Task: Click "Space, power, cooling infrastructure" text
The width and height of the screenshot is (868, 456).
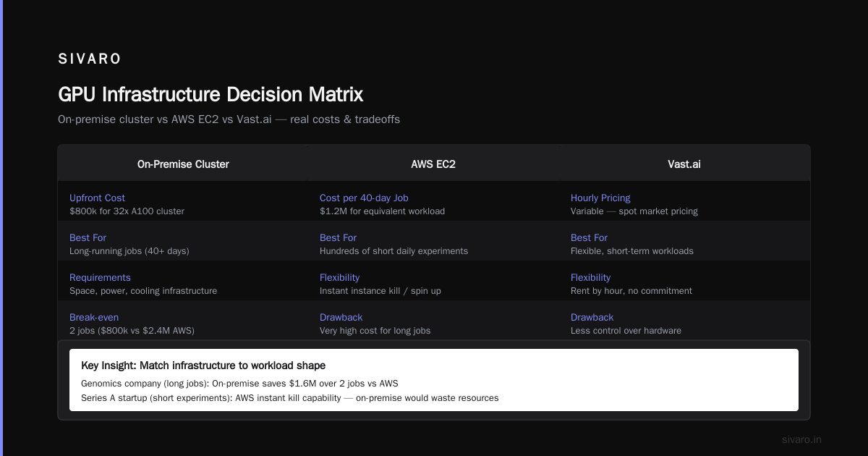Action: (x=143, y=291)
